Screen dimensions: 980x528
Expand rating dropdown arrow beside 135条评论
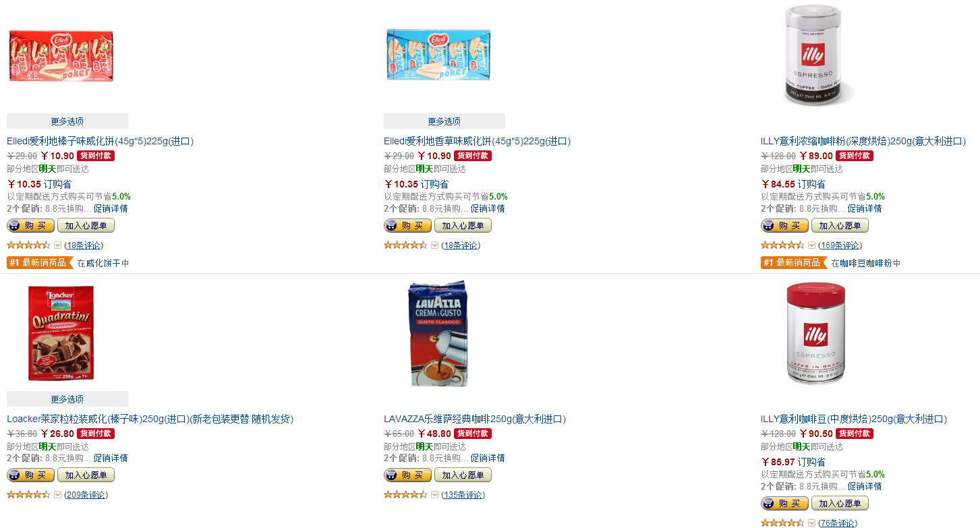(434, 495)
